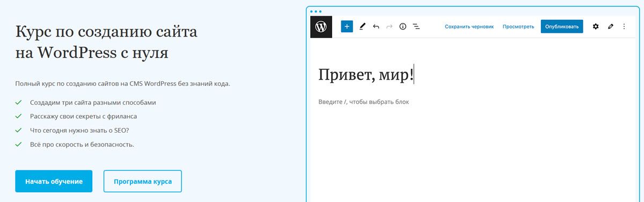Click the Начать обучение button
The image size is (644, 202).
[x=54, y=181]
